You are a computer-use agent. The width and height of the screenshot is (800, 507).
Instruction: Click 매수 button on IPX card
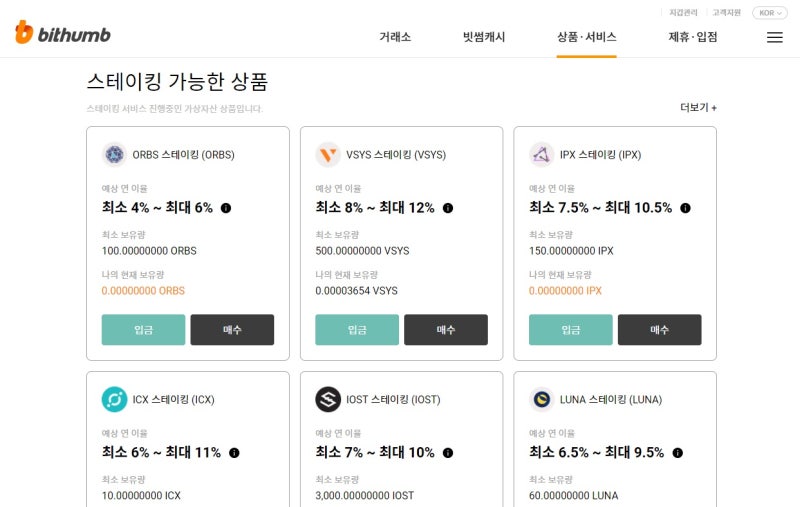pyautogui.click(x=660, y=329)
